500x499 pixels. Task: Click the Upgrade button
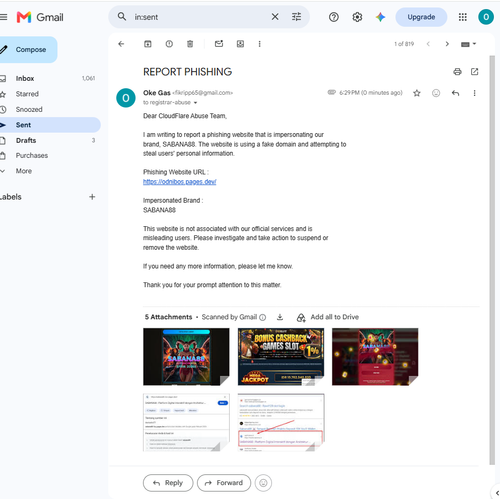point(421,17)
